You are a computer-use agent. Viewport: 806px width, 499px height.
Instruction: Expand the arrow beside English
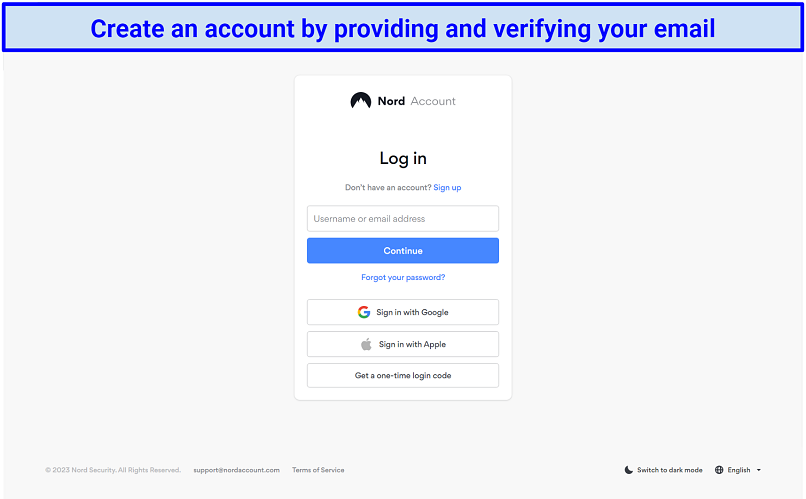point(759,470)
